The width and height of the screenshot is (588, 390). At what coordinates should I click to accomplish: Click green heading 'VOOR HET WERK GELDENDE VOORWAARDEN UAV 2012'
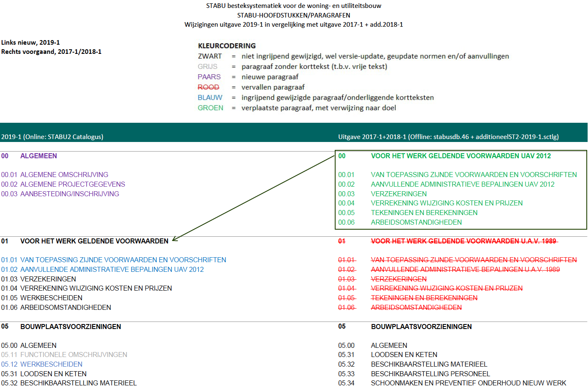coord(461,156)
